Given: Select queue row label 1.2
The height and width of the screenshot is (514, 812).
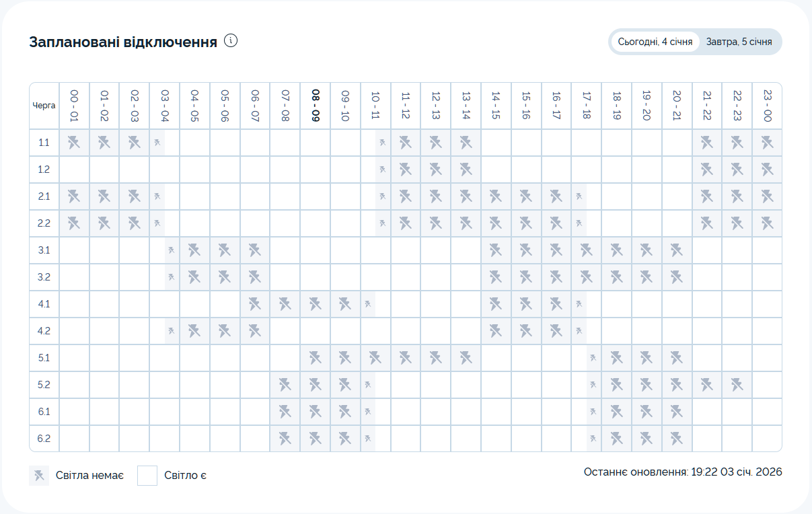Looking at the screenshot, I should (x=44, y=170).
